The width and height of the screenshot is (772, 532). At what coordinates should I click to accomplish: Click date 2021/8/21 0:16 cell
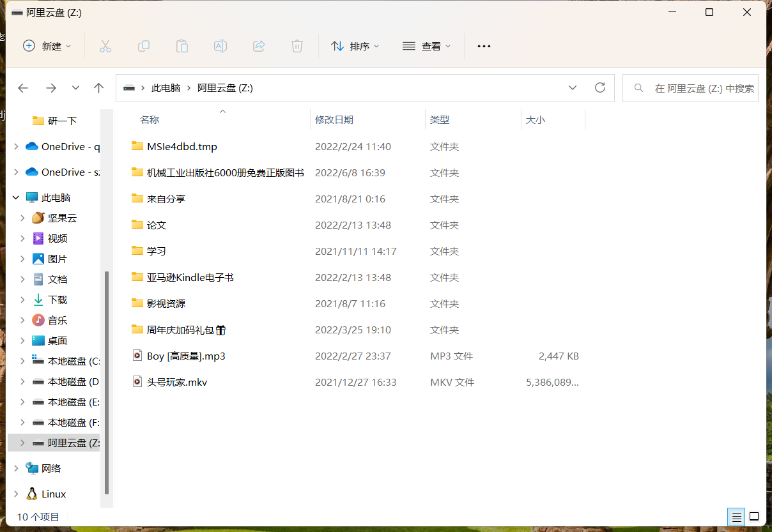click(x=350, y=199)
